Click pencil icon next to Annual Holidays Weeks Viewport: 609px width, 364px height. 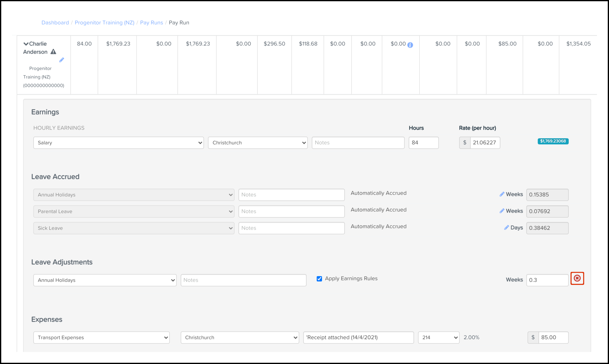pyautogui.click(x=502, y=194)
